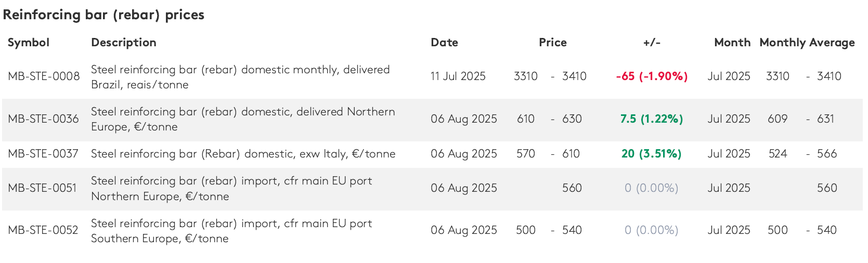Select the 11 Jul 2025 date cell
The image size is (868, 263).
click(458, 76)
